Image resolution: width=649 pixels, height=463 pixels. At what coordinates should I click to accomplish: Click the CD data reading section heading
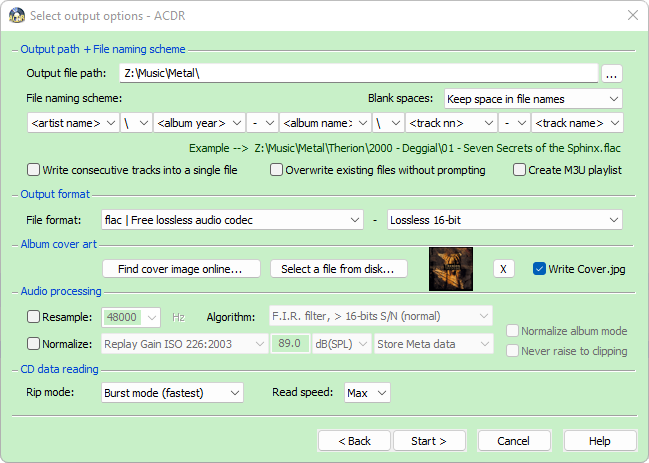[x=59, y=369]
